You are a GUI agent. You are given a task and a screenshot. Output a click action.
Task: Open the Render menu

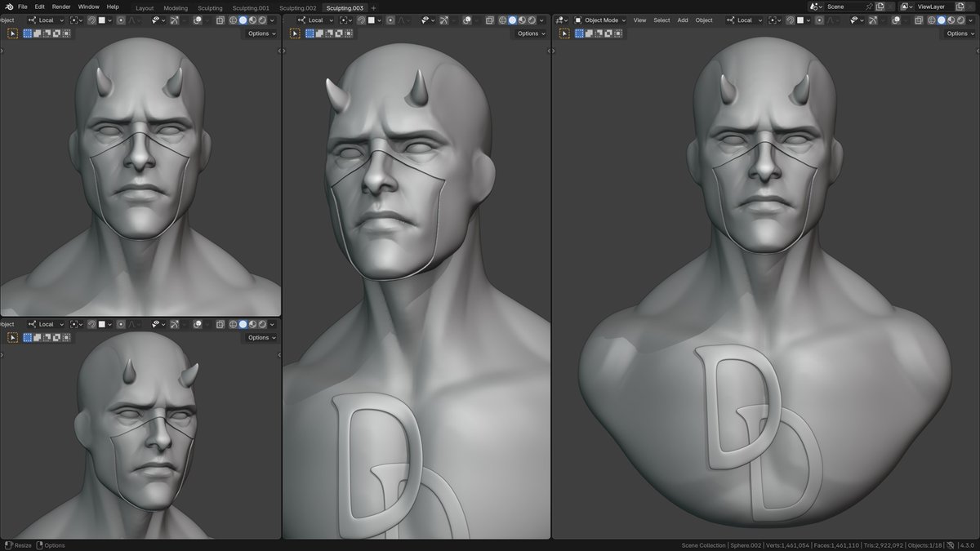coord(61,7)
